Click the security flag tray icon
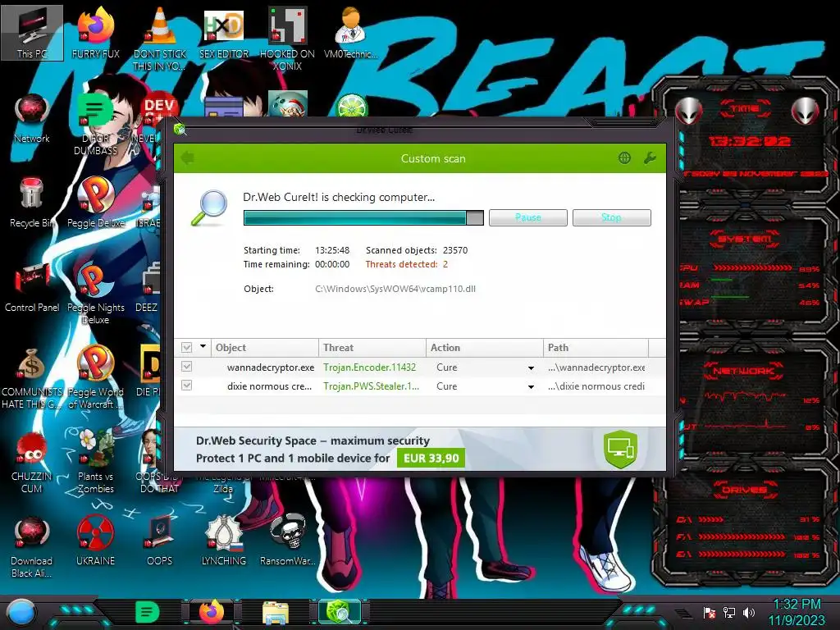840x630 pixels. click(x=710, y=612)
